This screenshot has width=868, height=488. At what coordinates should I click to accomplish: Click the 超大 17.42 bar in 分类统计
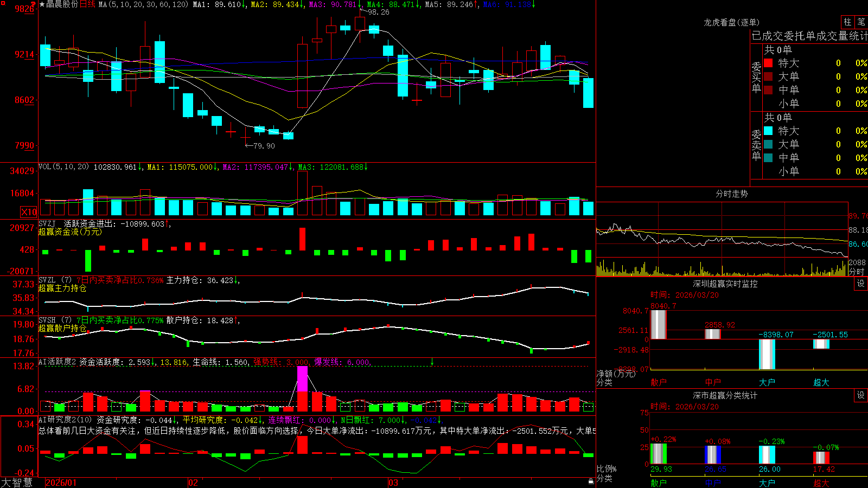tap(821, 458)
